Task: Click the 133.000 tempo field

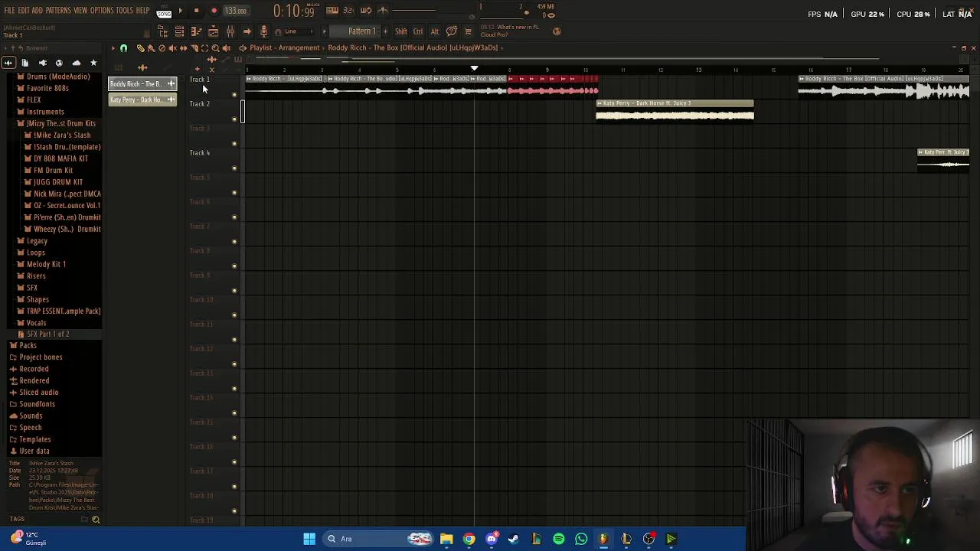Action: pyautogui.click(x=236, y=11)
